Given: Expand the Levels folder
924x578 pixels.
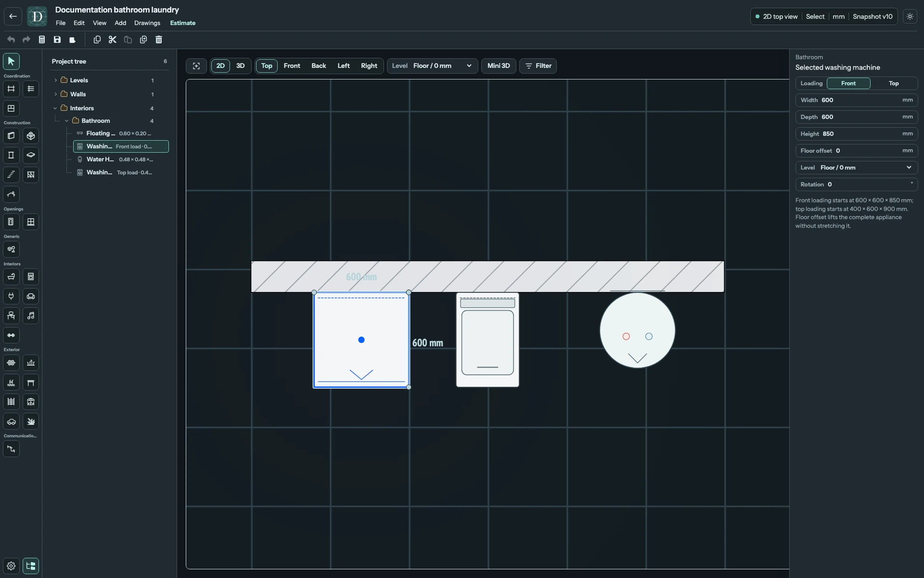Looking at the screenshot, I should (x=56, y=80).
